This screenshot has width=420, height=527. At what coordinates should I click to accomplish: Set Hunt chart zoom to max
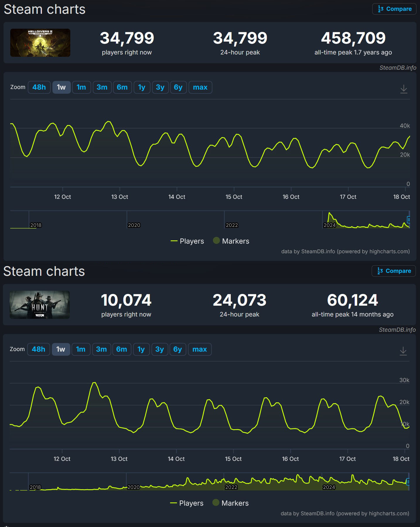pyautogui.click(x=200, y=349)
